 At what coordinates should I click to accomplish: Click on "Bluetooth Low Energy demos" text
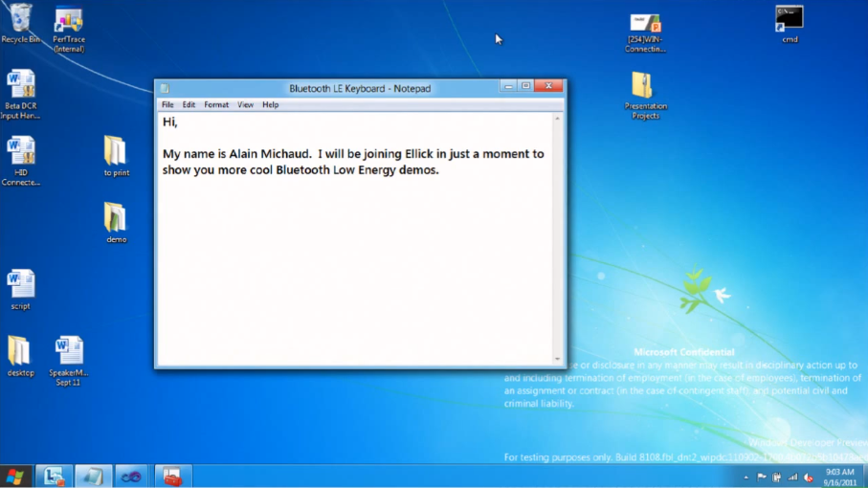357,170
